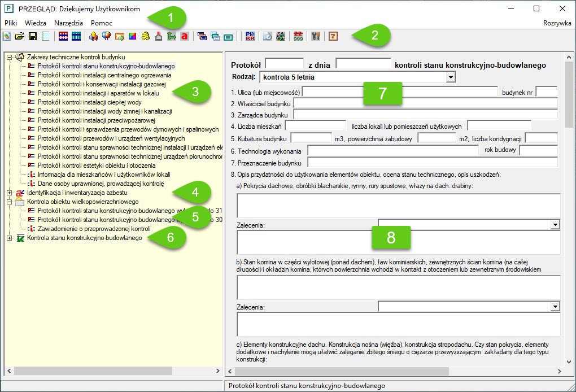Image resolution: width=576 pixels, height=392 pixels.
Task: Open the first Zalecenia dropdown
Action: [555, 225]
